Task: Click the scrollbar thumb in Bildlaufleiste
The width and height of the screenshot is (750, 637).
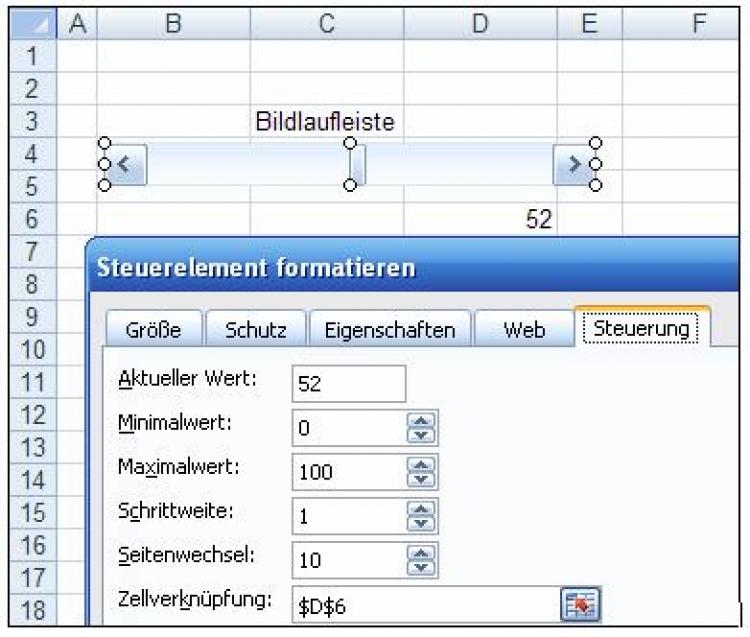Action: 358,164
